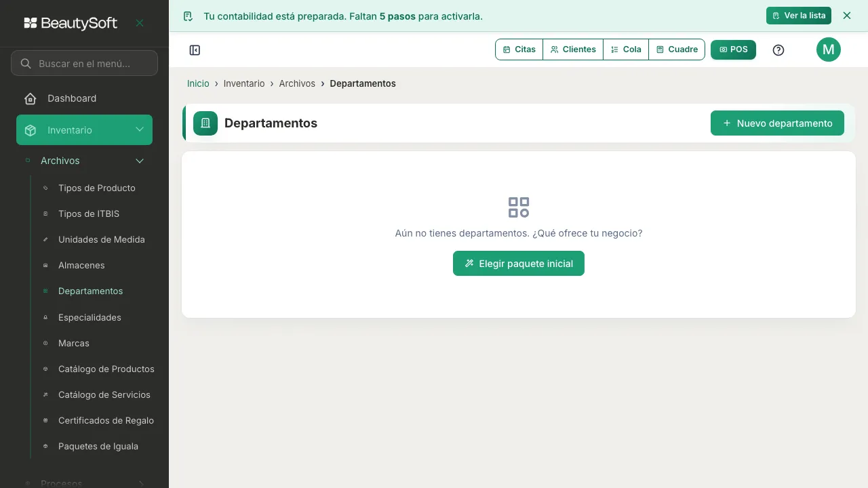Viewport: 868px width, 488px height.
Task: Launch the POS button
Action: [x=733, y=49]
